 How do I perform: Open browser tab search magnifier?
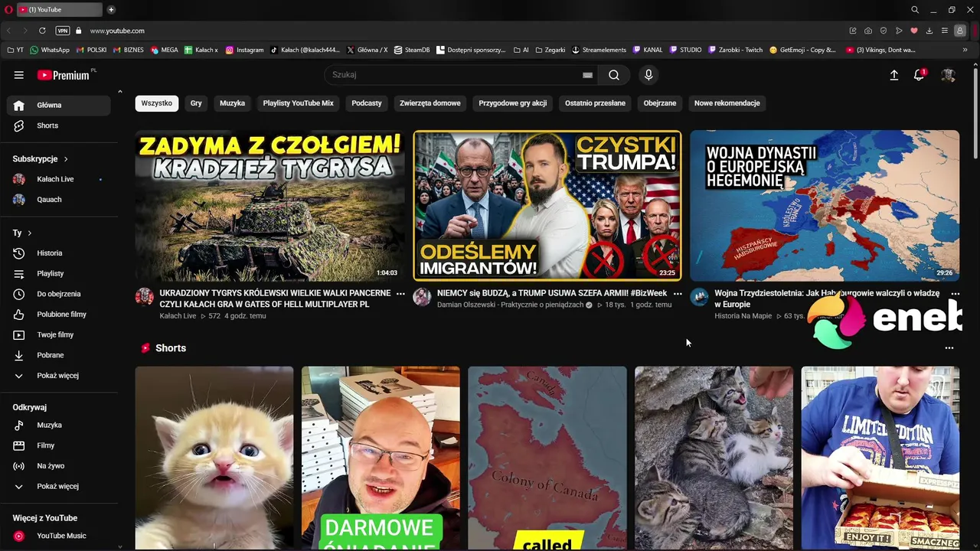point(915,9)
